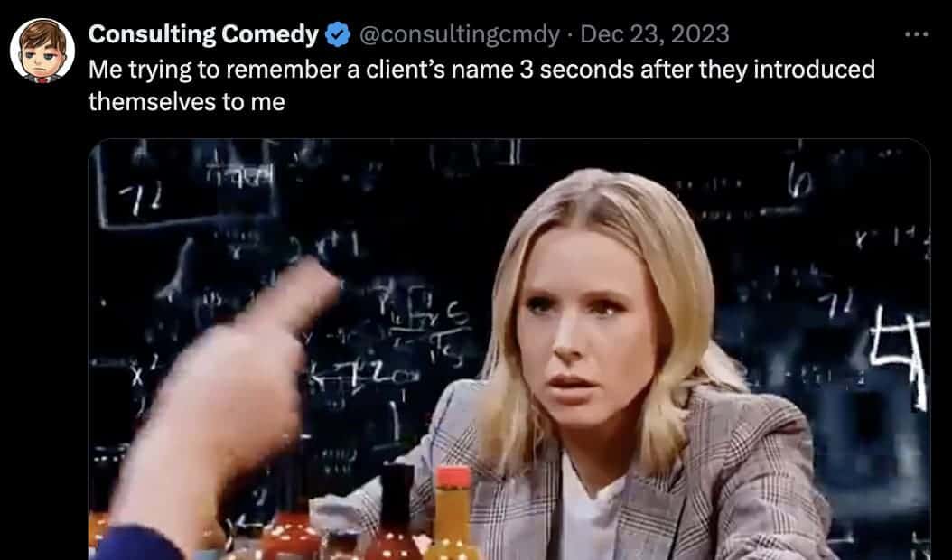Open the Consulting Comedy profile name
The width and height of the screenshot is (952, 560).
(x=203, y=34)
